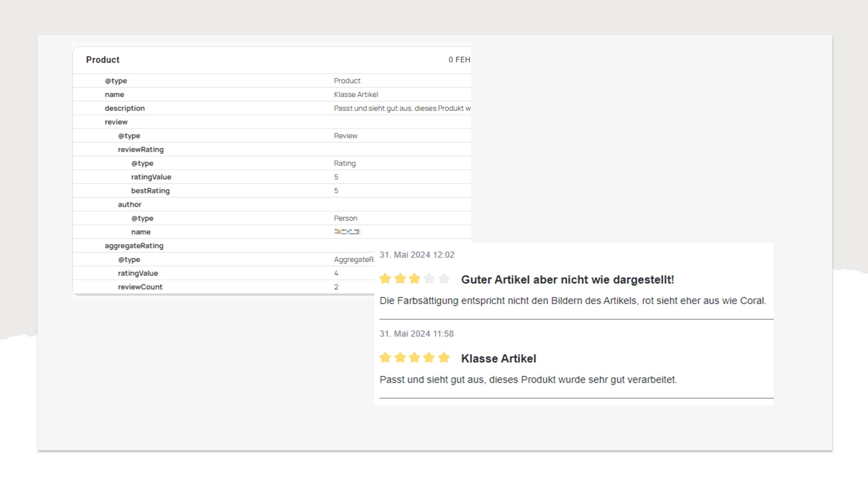The image size is (868, 488).
Task: Select the 'Rating' type value
Action: coord(345,163)
